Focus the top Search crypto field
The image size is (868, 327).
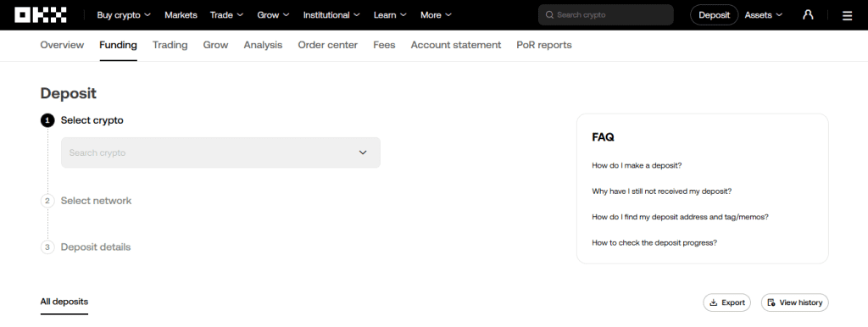(x=605, y=15)
